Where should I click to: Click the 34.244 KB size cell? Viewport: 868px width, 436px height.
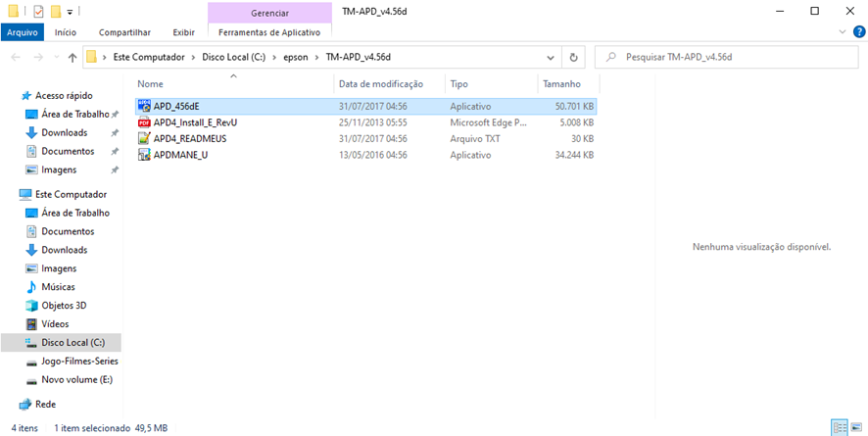(575, 156)
